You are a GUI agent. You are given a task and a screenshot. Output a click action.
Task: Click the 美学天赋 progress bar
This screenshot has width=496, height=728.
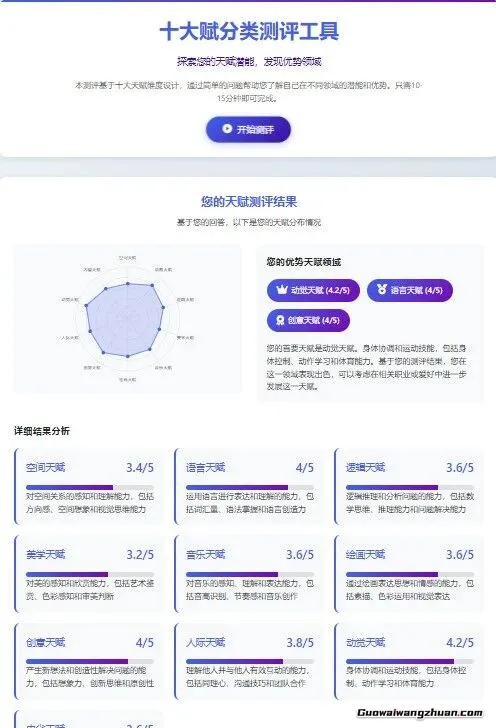tap(90, 574)
